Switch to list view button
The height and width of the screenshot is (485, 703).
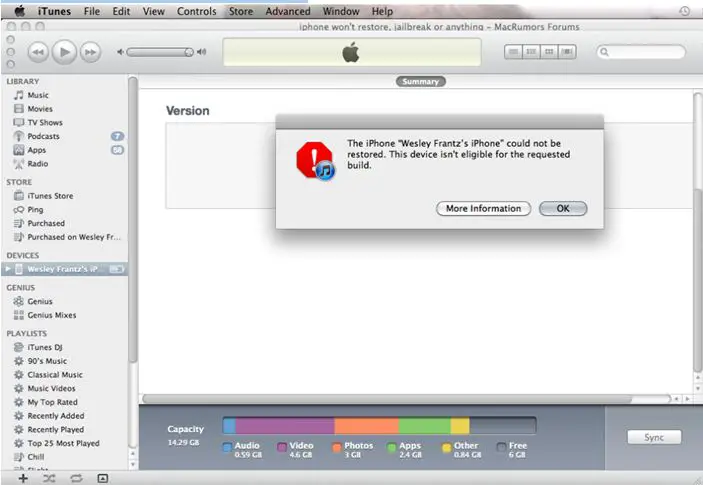click(x=513, y=52)
